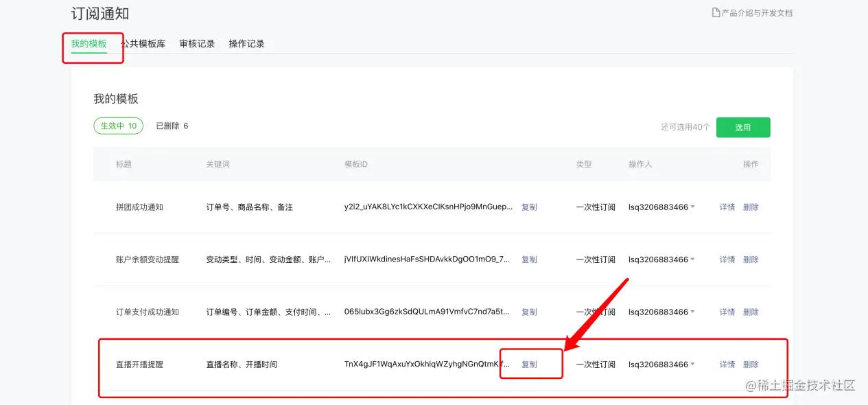868x405 pixels.
Task: Delete the 直播开播提醒 template
Action: tap(751, 364)
